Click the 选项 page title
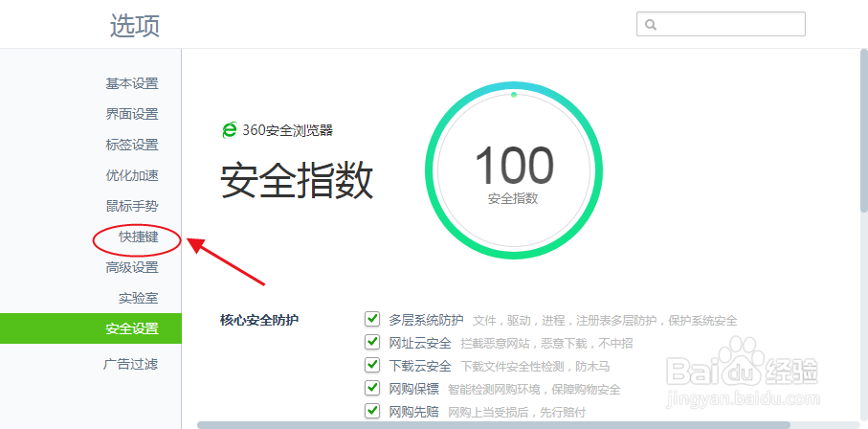 click(135, 26)
